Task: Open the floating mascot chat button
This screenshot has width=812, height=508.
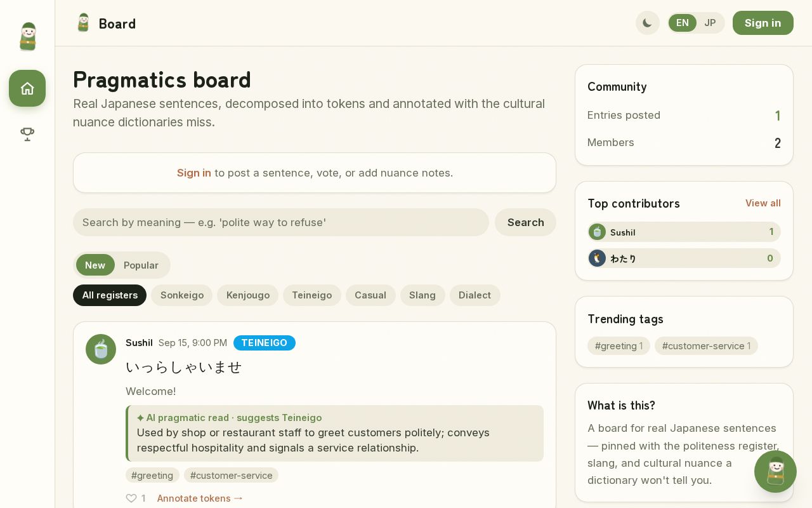Action: (x=775, y=472)
